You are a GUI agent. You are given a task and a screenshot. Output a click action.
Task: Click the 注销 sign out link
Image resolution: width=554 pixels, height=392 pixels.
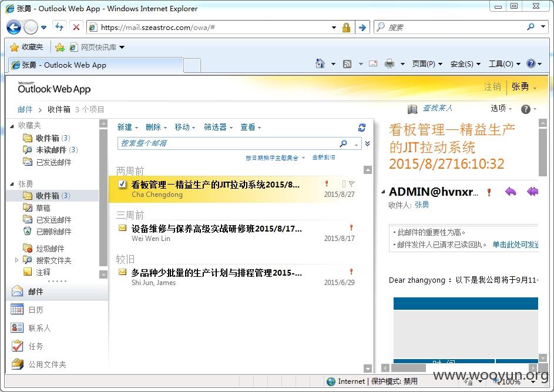point(492,86)
